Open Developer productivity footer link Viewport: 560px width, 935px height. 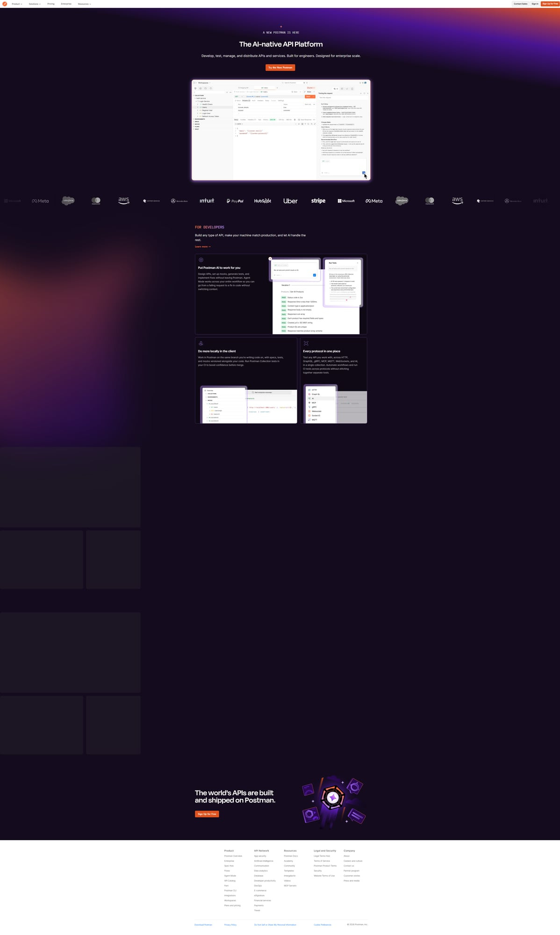[x=265, y=881]
